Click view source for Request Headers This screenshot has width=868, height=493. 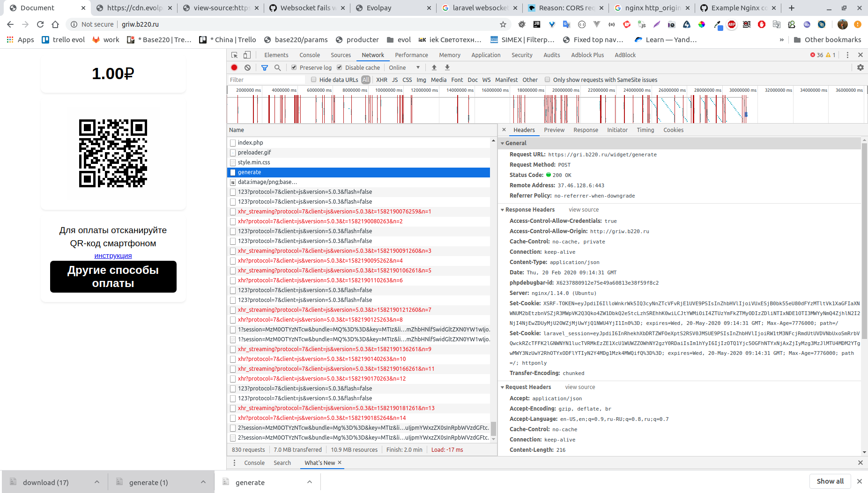click(x=580, y=387)
